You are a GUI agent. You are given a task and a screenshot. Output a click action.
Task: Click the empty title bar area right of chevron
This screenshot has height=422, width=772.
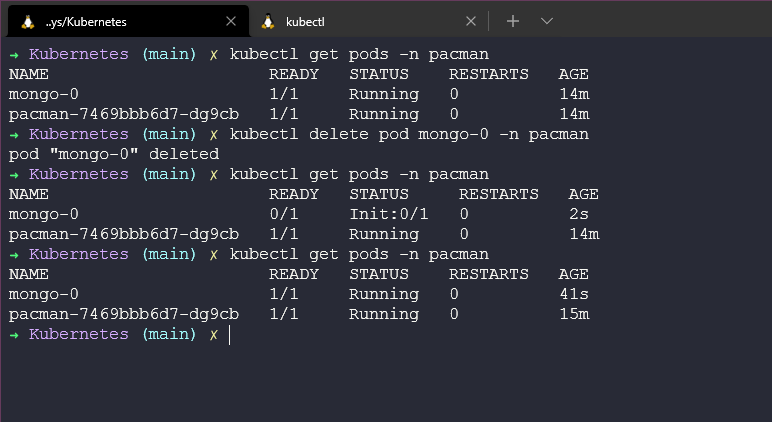coord(660,21)
